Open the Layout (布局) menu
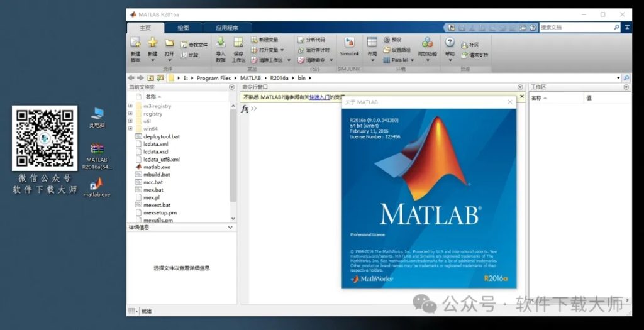 coord(372,49)
